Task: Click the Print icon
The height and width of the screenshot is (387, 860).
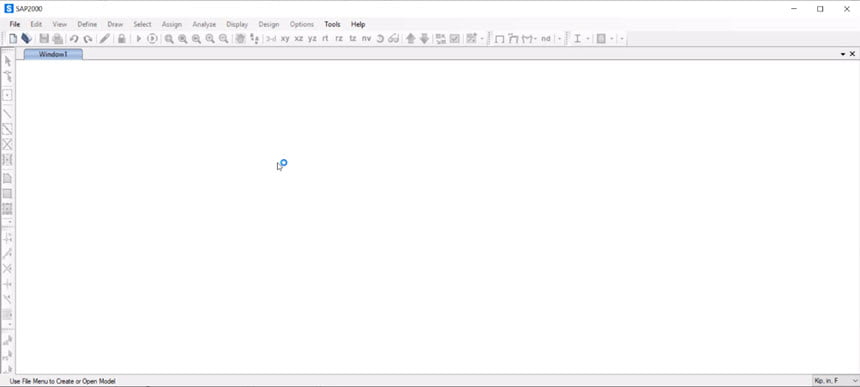Action: tap(57, 39)
